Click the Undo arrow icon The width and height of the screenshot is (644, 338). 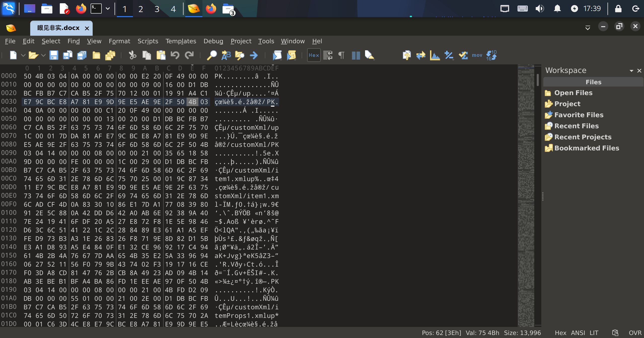click(175, 55)
